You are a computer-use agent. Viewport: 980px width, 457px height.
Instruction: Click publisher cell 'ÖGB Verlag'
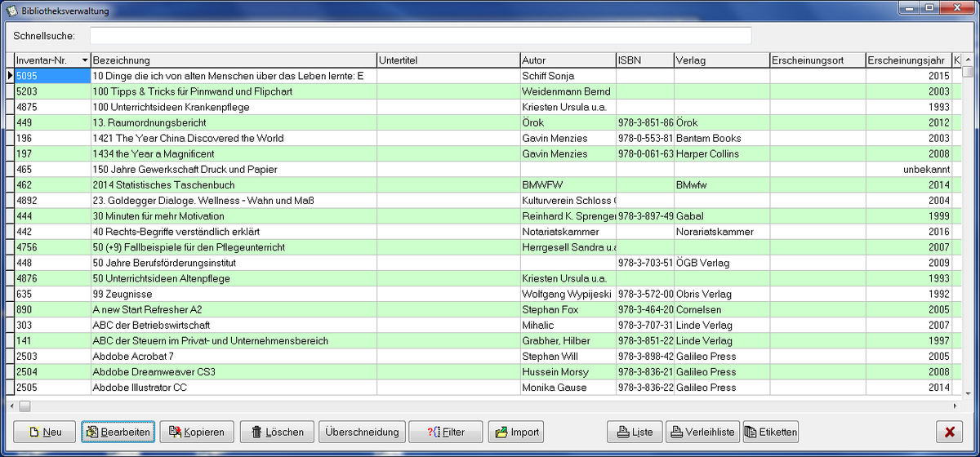click(722, 263)
